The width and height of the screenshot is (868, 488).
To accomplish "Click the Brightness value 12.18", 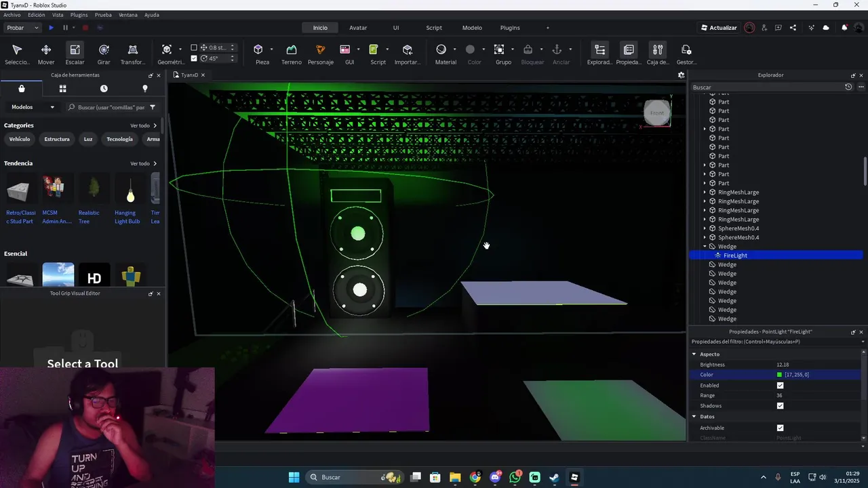I will pos(783,365).
